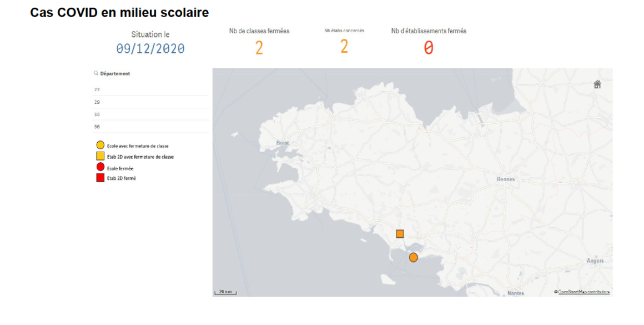
Task: Click the red square Etab 2D fermé icon
Action: 100,177
